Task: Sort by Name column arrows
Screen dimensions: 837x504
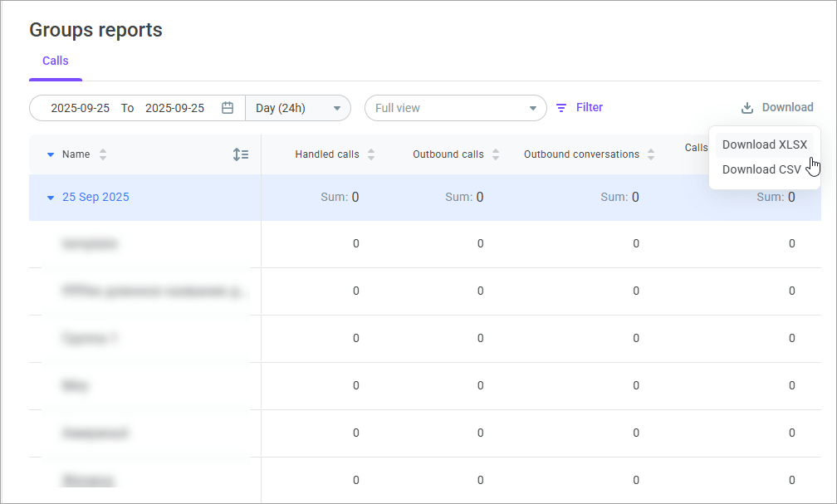Action: pyautogui.click(x=103, y=154)
